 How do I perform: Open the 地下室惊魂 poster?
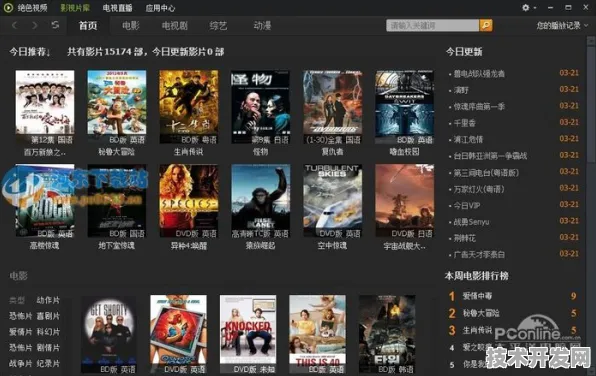117,201
